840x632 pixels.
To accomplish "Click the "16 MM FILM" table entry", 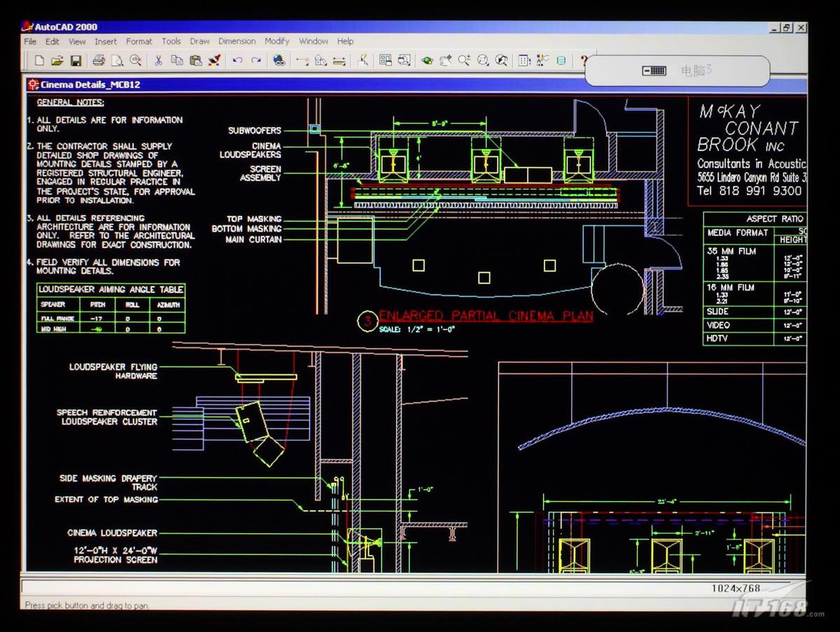I will [731, 288].
